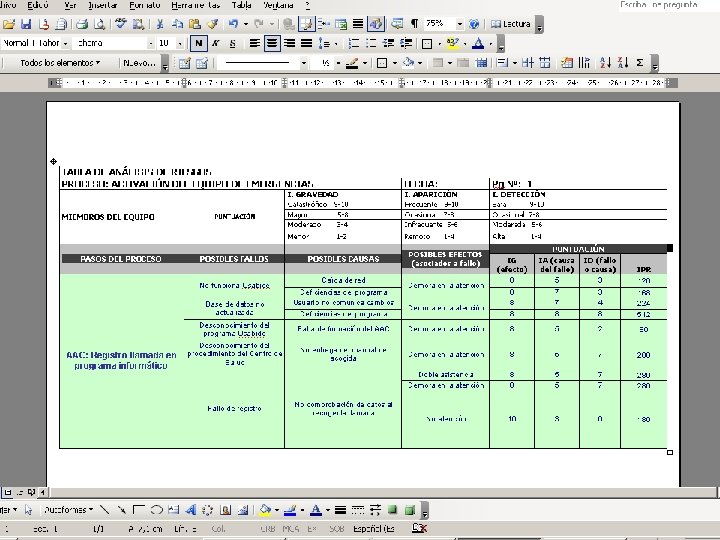Open the Tabla menu

pos(242,6)
